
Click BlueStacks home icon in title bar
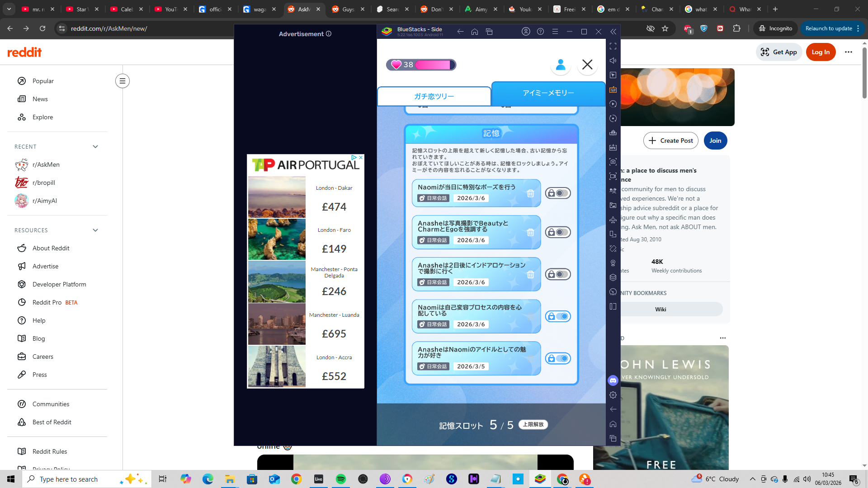pyautogui.click(x=475, y=32)
